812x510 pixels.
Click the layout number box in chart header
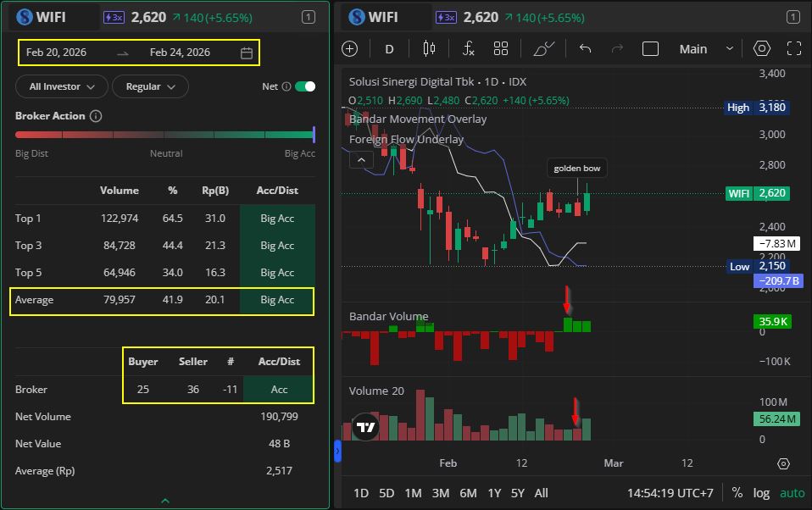793,17
